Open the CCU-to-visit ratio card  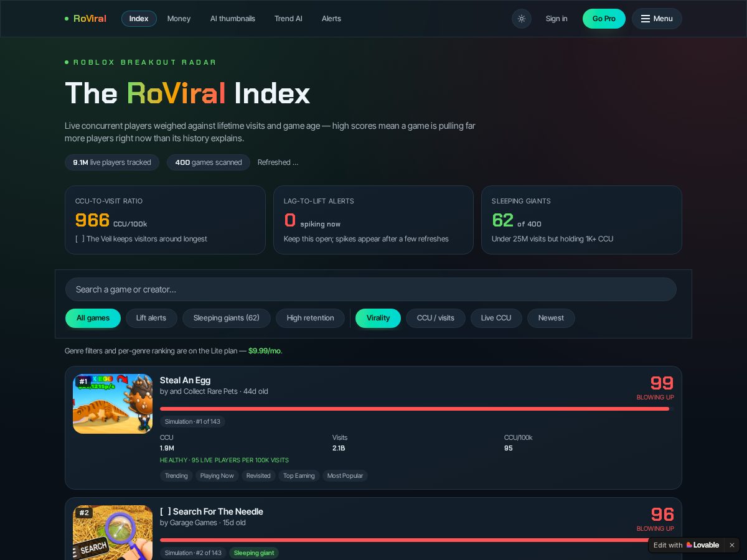pos(165,220)
